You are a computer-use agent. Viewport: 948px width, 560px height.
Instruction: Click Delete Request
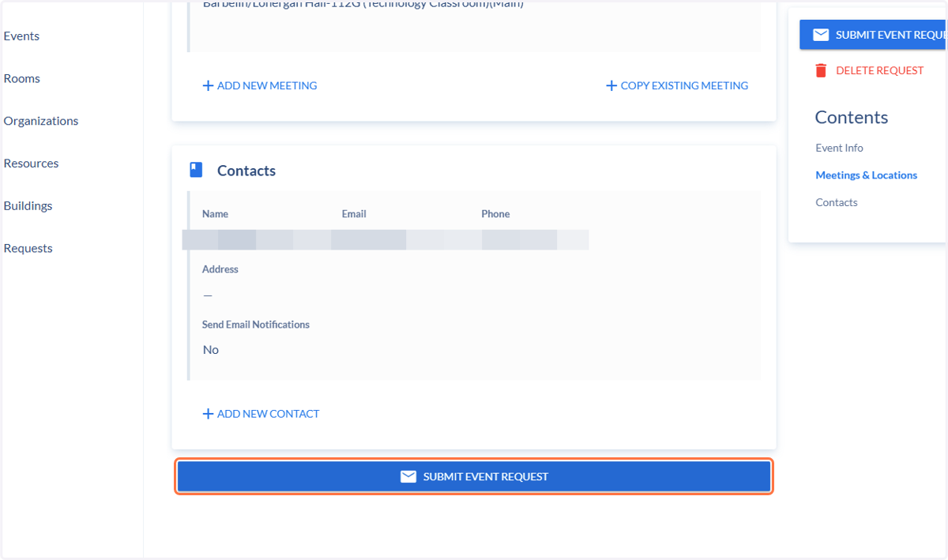pyautogui.click(x=869, y=71)
